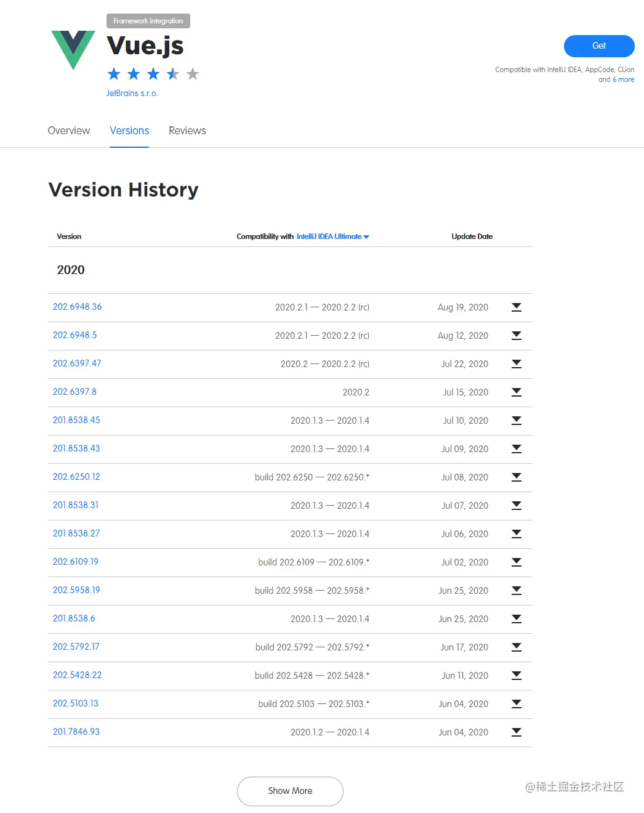Screen dimensions: 644x813
Task: Click the 'Aug 19, 2020' update date
Action: (463, 307)
